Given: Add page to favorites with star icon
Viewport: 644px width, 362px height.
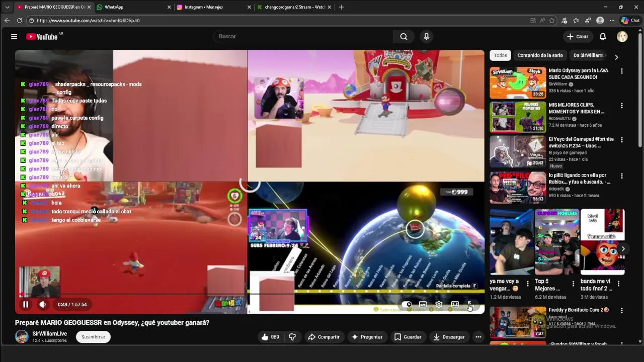Looking at the screenshot, I should tap(552, 21).
